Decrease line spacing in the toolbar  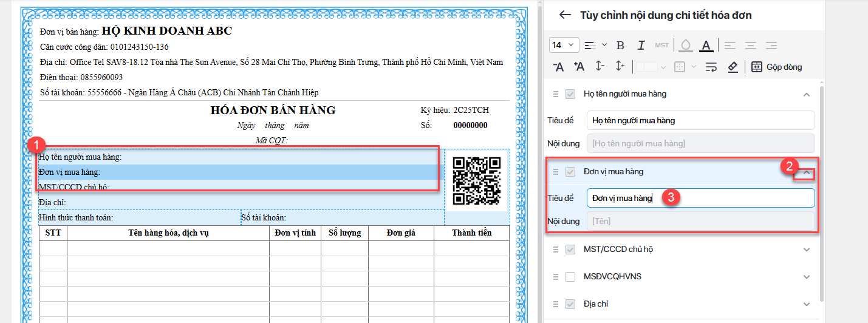pyautogui.click(x=600, y=67)
